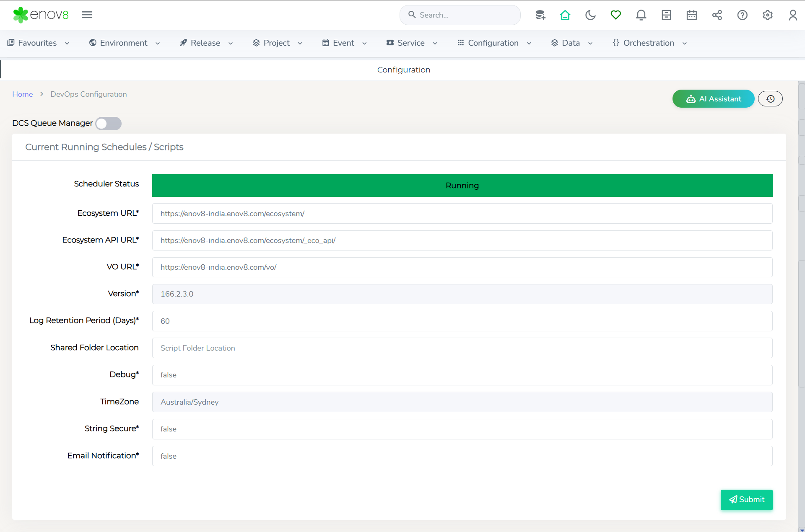
Task: Click the Log Retention Period field
Action: (462, 321)
